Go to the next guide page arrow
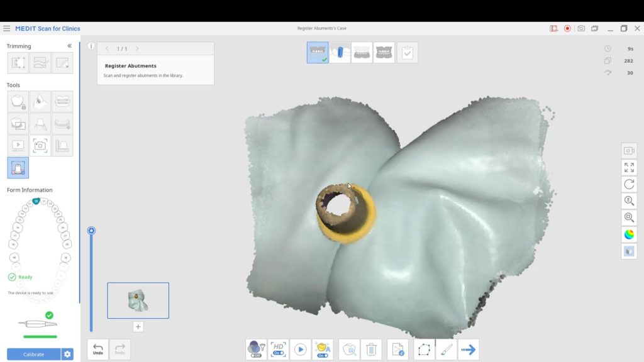This screenshot has height=362, width=644. click(137, 48)
